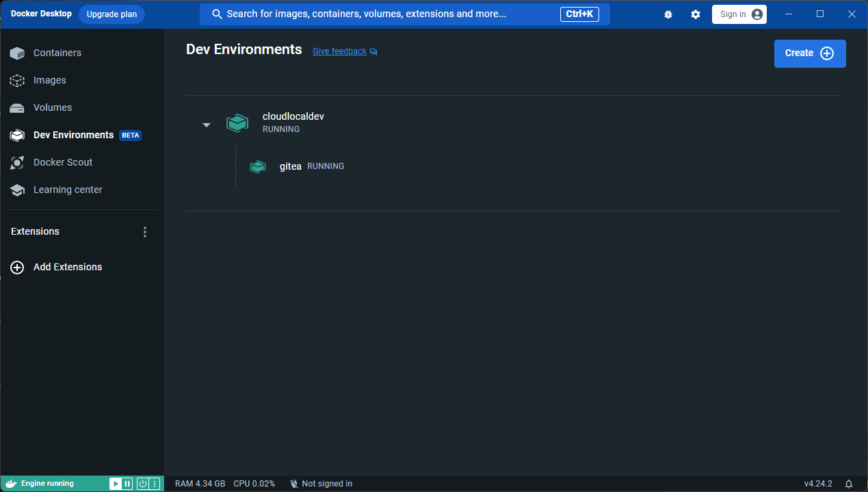This screenshot has width=868, height=492.
Task: Open the engine more options menu
Action: [155, 484]
